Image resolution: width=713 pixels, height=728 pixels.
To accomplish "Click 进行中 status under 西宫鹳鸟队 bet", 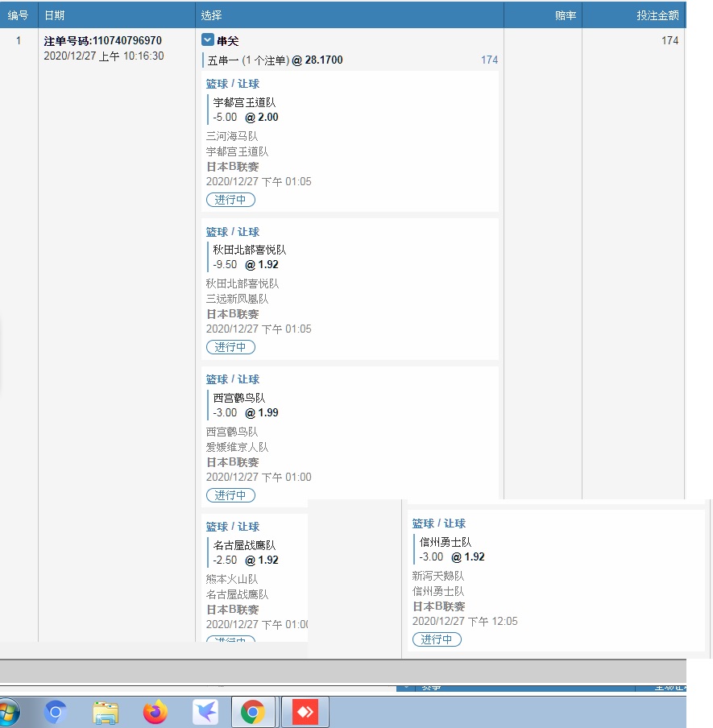I will click(230, 495).
